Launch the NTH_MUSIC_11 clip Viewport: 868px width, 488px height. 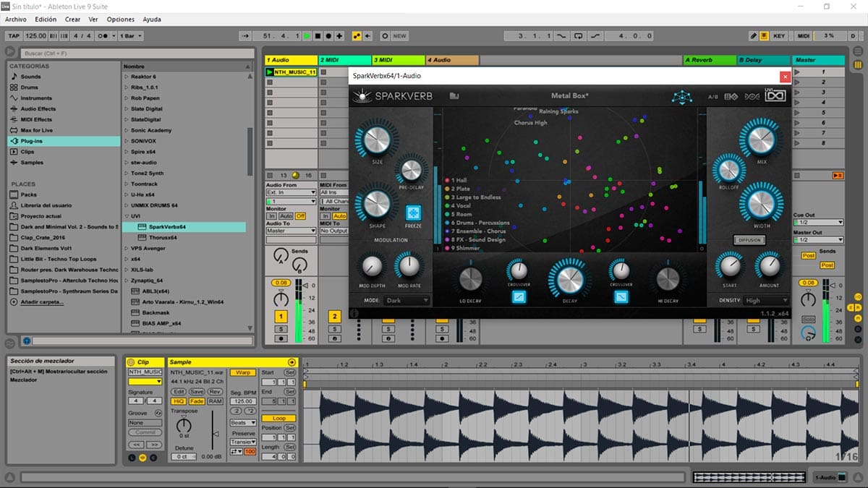tap(270, 72)
